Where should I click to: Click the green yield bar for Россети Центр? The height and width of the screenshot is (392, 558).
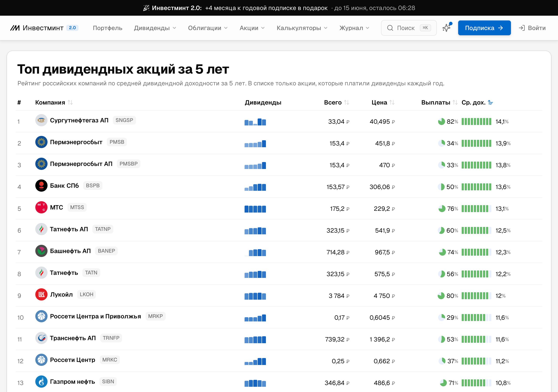click(476, 361)
